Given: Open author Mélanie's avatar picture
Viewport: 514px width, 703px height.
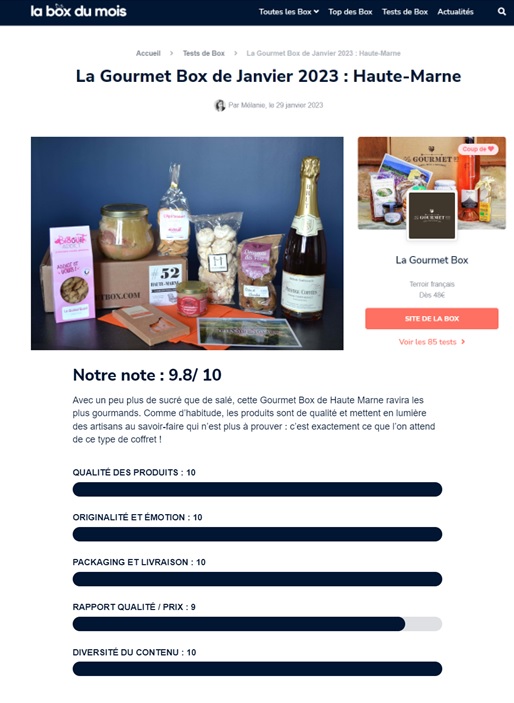Looking at the screenshot, I should [x=219, y=105].
